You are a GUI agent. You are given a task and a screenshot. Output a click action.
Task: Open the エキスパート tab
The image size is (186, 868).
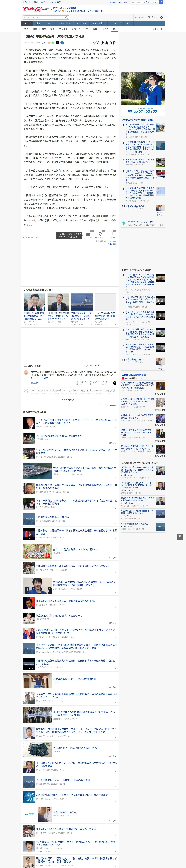tap(64, 23)
